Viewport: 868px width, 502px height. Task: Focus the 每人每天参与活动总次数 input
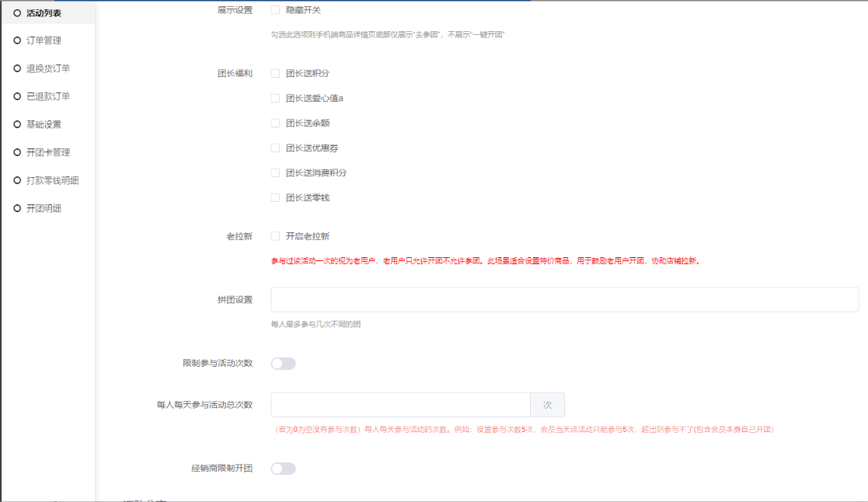click(400, 405)
